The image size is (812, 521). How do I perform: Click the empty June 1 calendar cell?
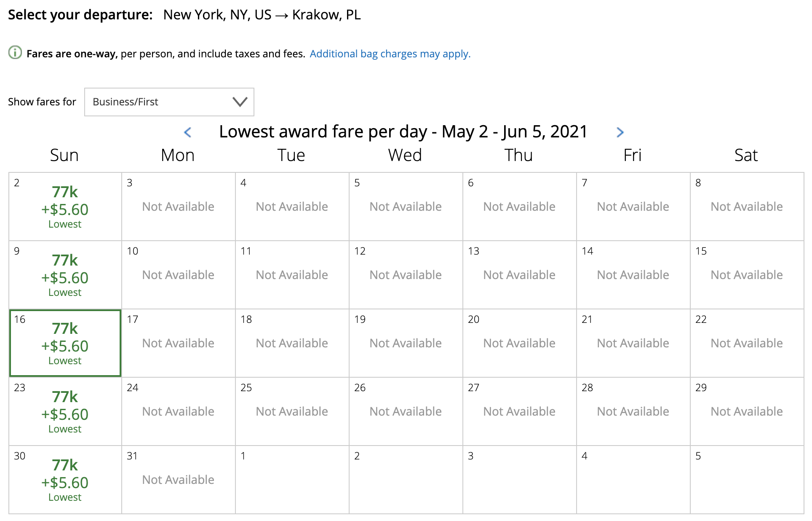pyautogui.click(x=292, y=480)
